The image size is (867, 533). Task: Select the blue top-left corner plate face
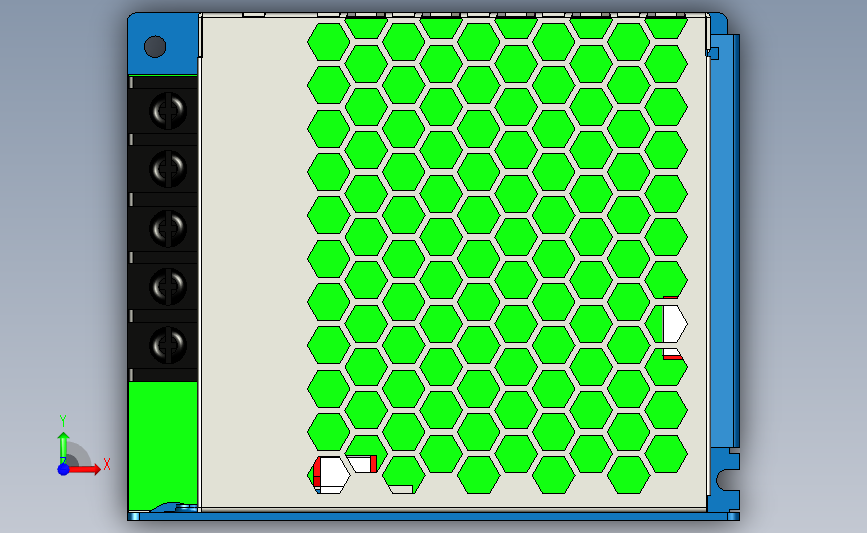(163, 44)
